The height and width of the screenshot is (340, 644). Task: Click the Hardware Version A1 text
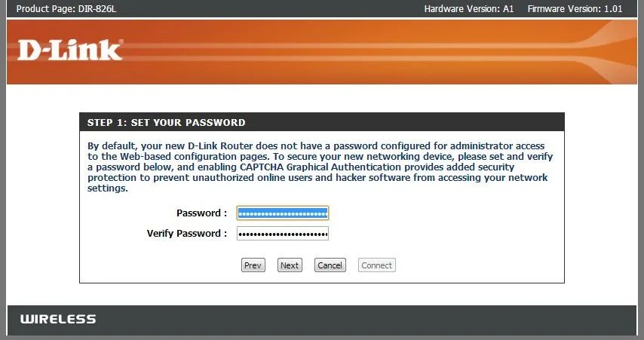pos(468,8)
